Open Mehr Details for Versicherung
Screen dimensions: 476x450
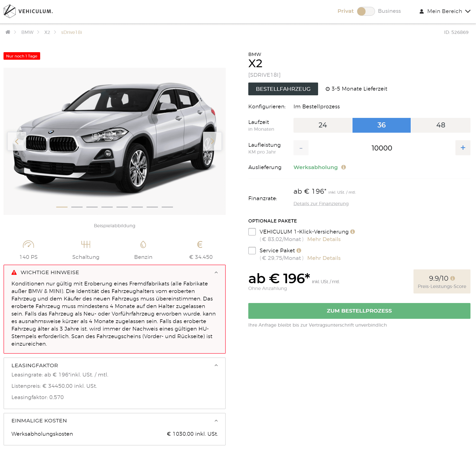[324, 239]
